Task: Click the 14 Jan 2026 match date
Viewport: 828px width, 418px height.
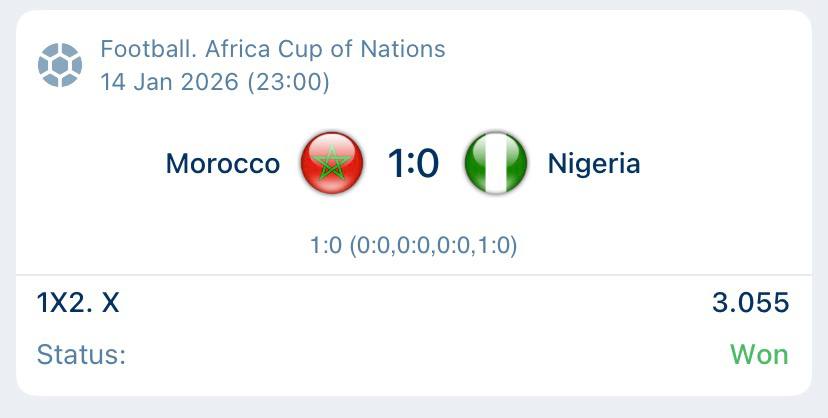Action: click(169, 82)
